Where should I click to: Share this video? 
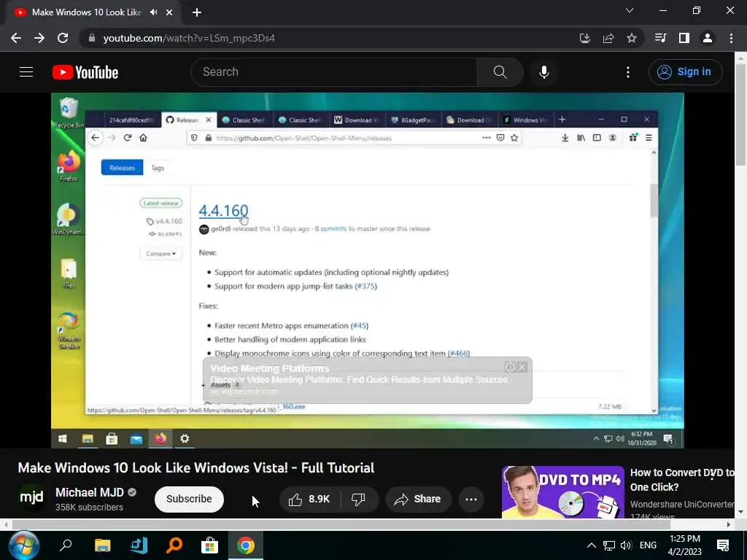pos(418,499)
